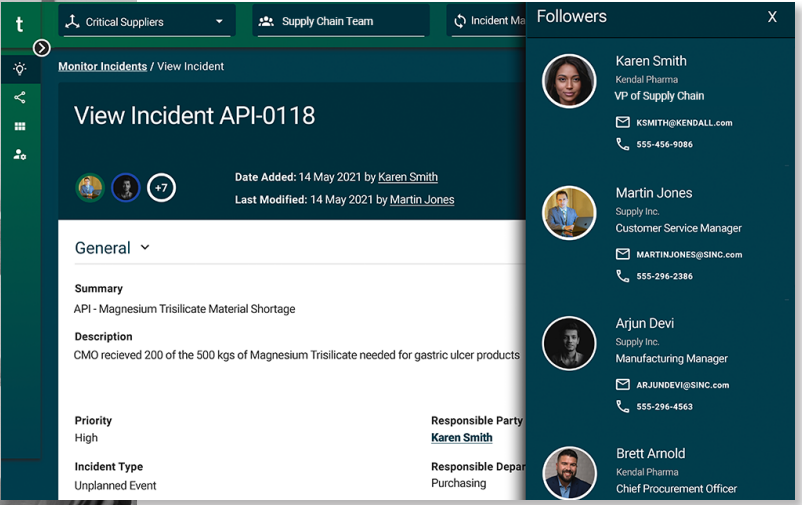Image resolution: width=802 pixels, height=505 pixels.
Task: Click phone icon for 555-296-4563
Action: pos(622,407)
